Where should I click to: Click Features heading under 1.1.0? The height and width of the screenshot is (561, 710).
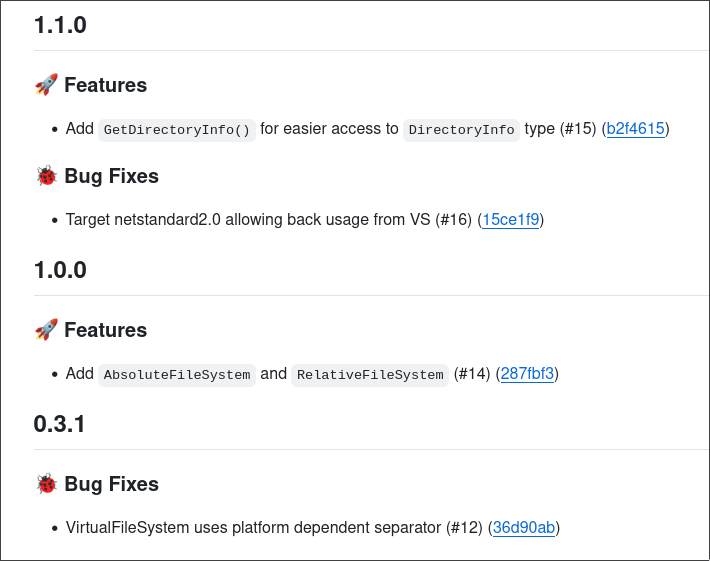point(105,85)
